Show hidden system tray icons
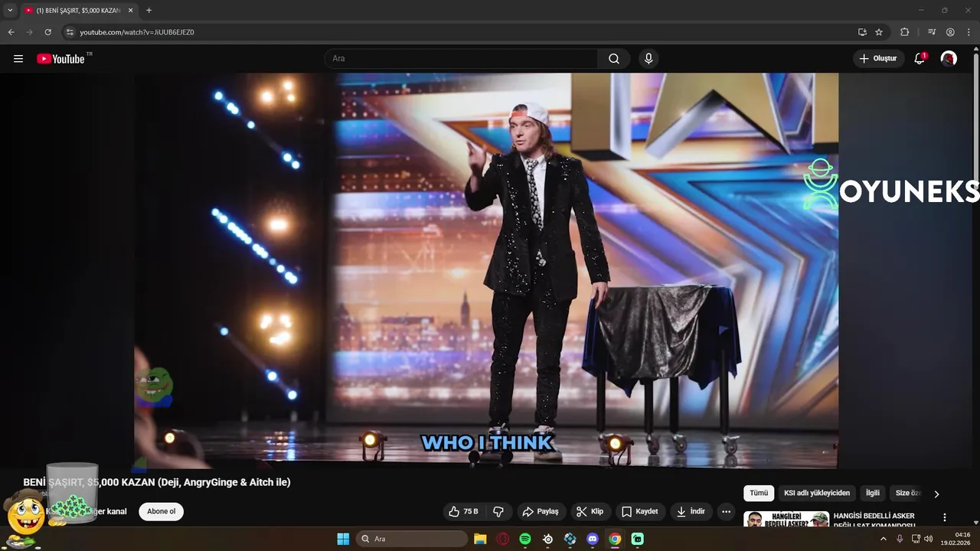The image size is (980, 551). 883,539
